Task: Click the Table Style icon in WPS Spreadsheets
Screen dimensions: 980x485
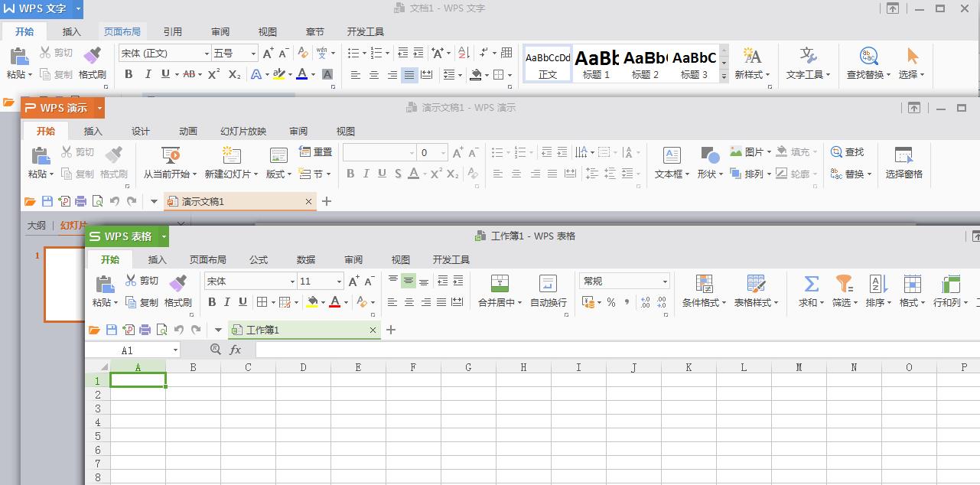Action: click(756, 284)
